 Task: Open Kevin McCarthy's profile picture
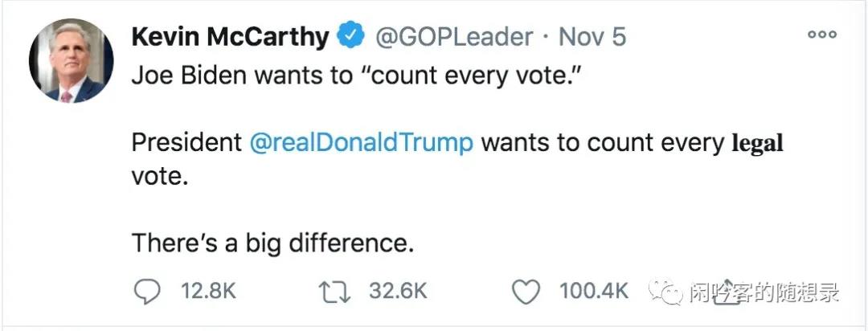[72, 61]
